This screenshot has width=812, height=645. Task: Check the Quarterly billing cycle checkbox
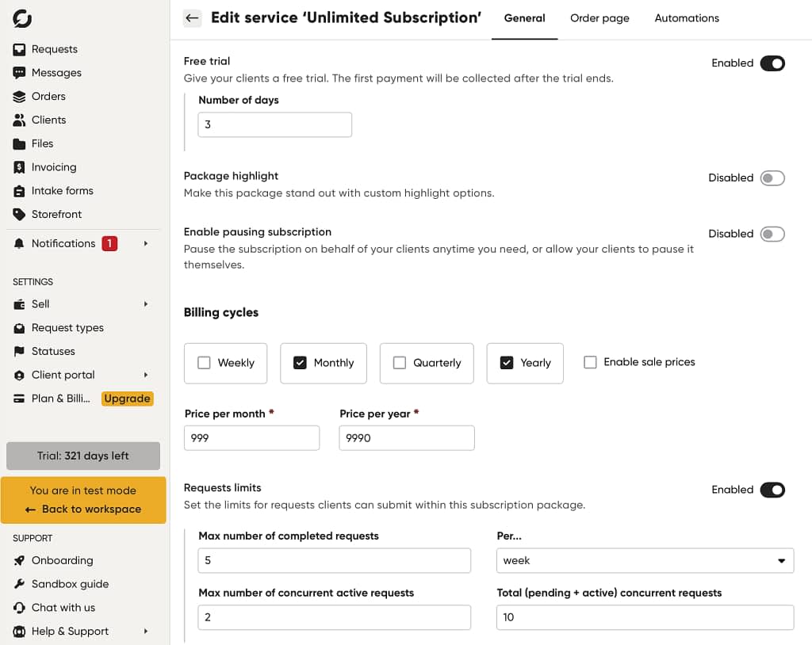(400, 363)
